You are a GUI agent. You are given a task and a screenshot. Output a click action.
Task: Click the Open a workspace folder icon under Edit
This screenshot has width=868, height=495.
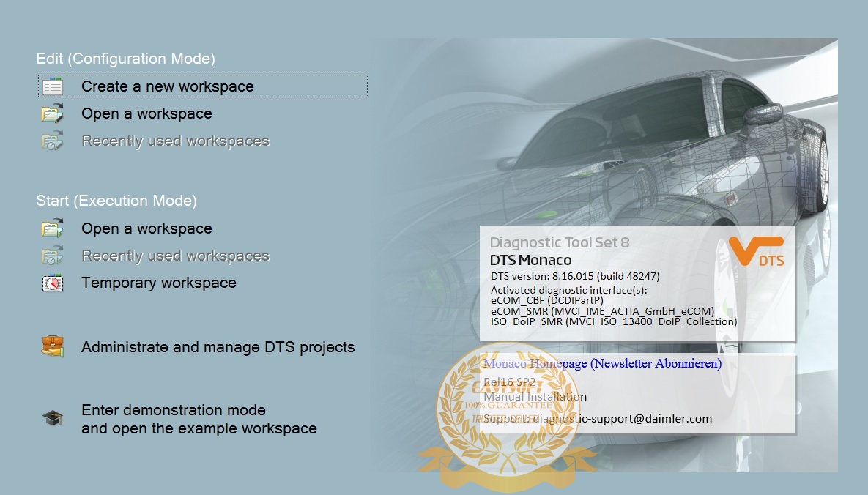(x=53, y=113)
